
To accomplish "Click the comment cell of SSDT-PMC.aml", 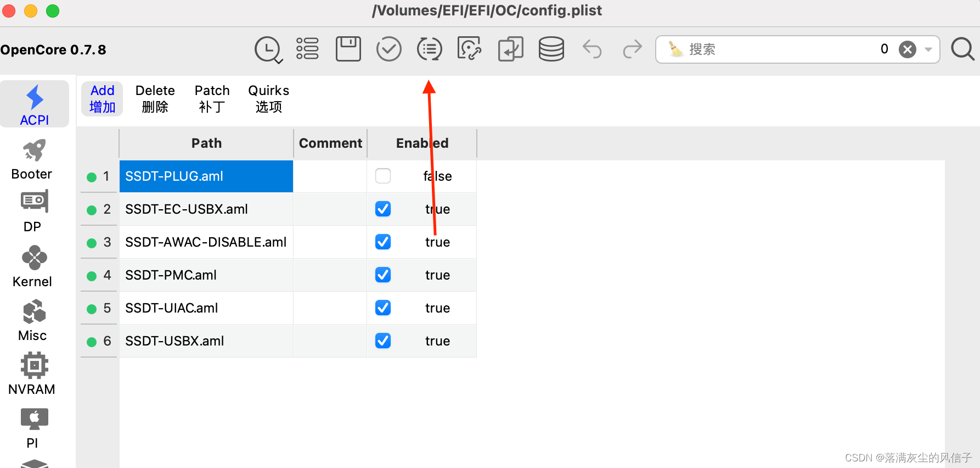I will tap(330, 275).
